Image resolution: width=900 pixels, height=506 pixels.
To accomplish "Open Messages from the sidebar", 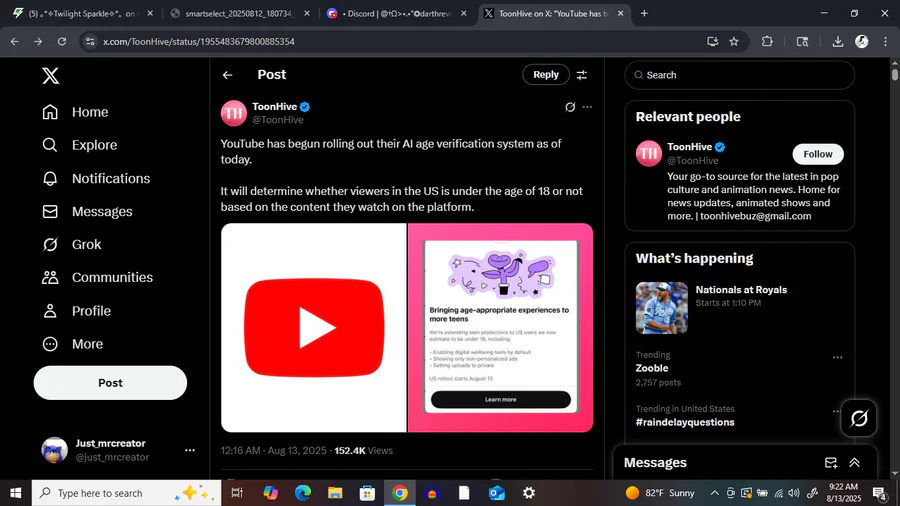I will 87,212.
